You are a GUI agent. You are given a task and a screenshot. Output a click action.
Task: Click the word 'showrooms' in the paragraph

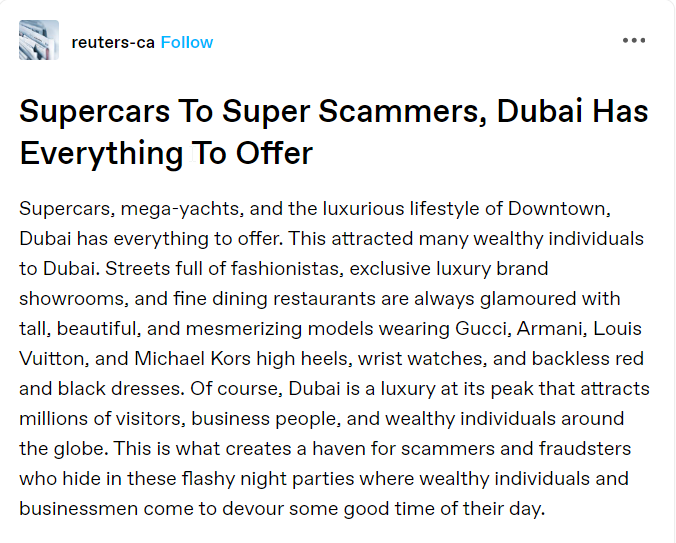(74, 299)
